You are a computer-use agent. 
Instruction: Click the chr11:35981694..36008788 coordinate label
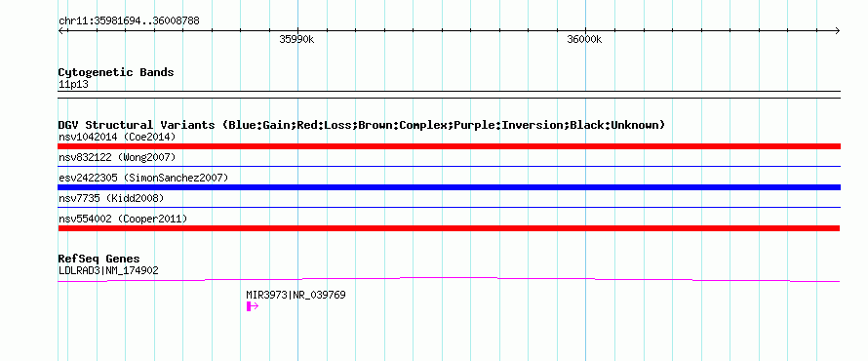coord(129,21)
